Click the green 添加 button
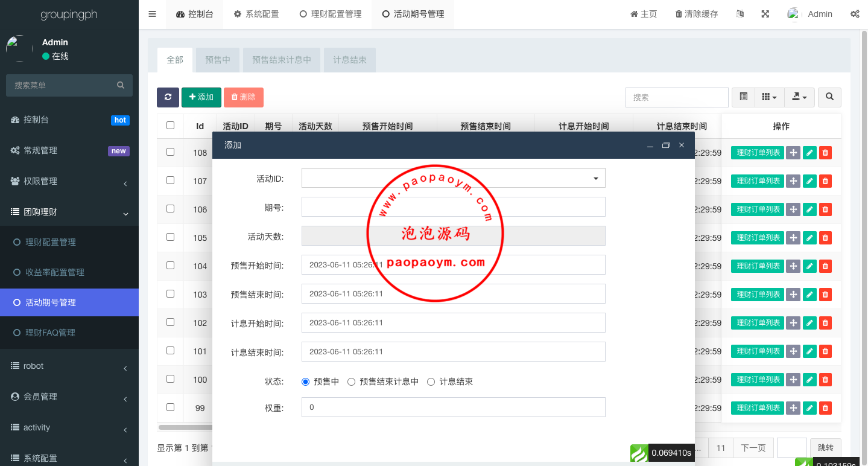This screenshot has height=466, width=868. click(201, 97)
